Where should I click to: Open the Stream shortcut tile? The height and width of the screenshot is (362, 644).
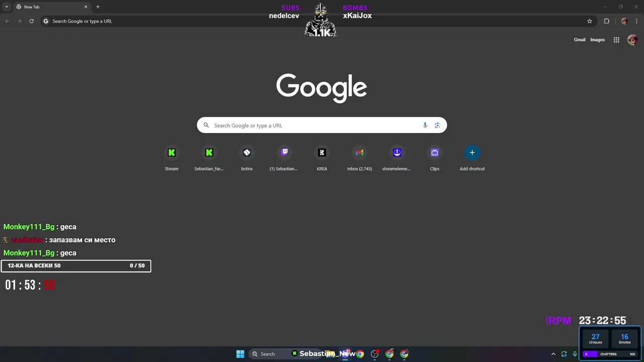click(172, 158)
